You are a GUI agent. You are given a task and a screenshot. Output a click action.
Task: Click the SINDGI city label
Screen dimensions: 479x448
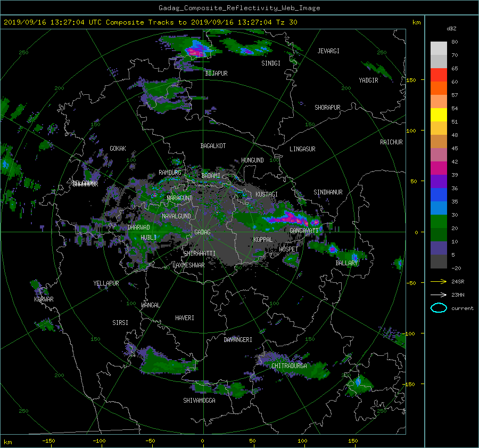pos(271,63)
